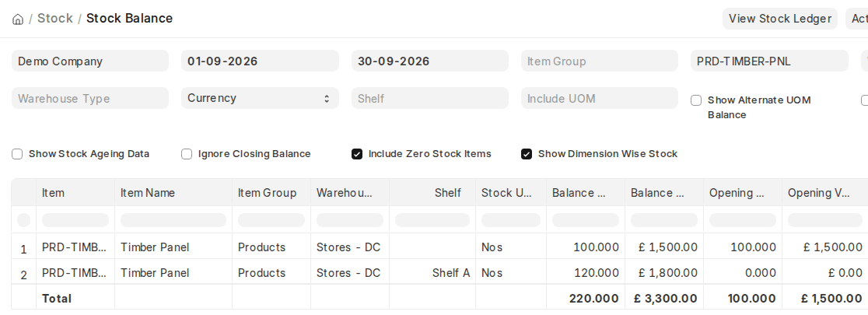This screenshot has width=868, height=315.
Task: Fill the Warehouse Type filter
Action: [90, 98]
